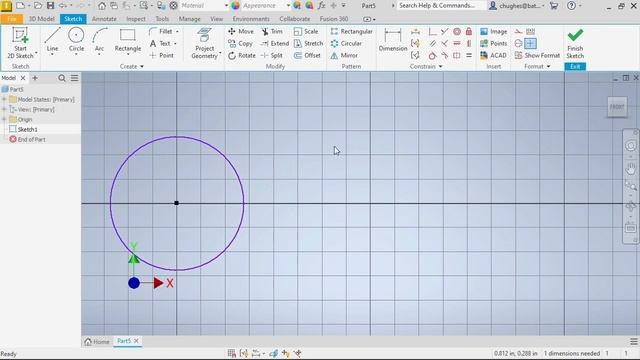This screenshot has height=360, width=640.
Task: Toggle the Construction format button
Action: pos(518,31)
